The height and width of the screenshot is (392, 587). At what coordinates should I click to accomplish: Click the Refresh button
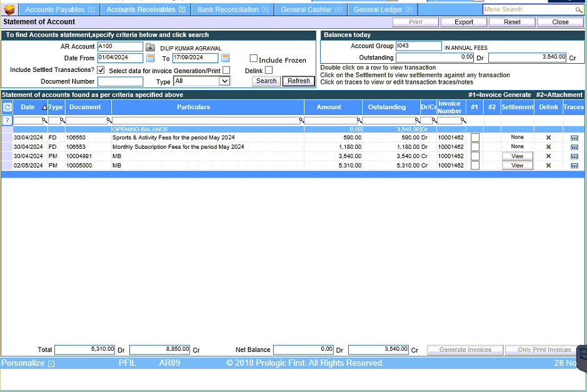[x=299, y=81]
